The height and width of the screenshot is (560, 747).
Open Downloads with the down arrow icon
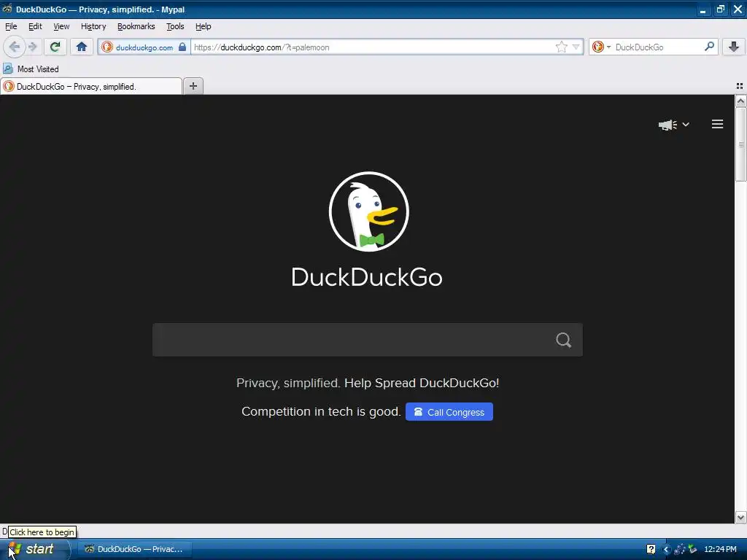734,47
